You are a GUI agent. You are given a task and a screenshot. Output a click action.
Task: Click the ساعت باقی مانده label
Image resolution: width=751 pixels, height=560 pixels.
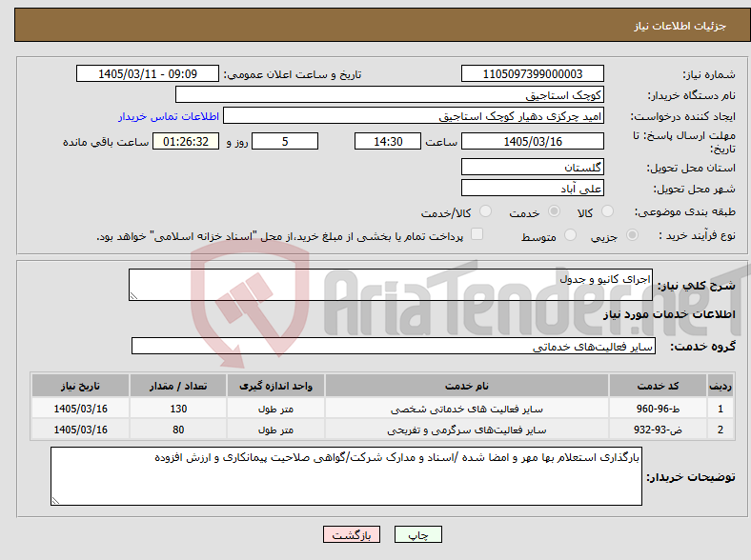click(x=106, y=142)
